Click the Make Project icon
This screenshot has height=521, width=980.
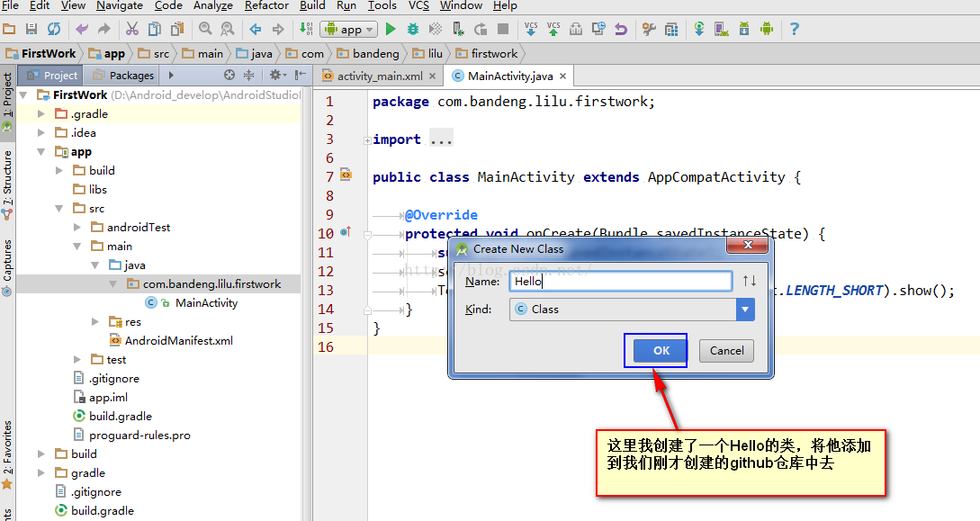(306, 29)
